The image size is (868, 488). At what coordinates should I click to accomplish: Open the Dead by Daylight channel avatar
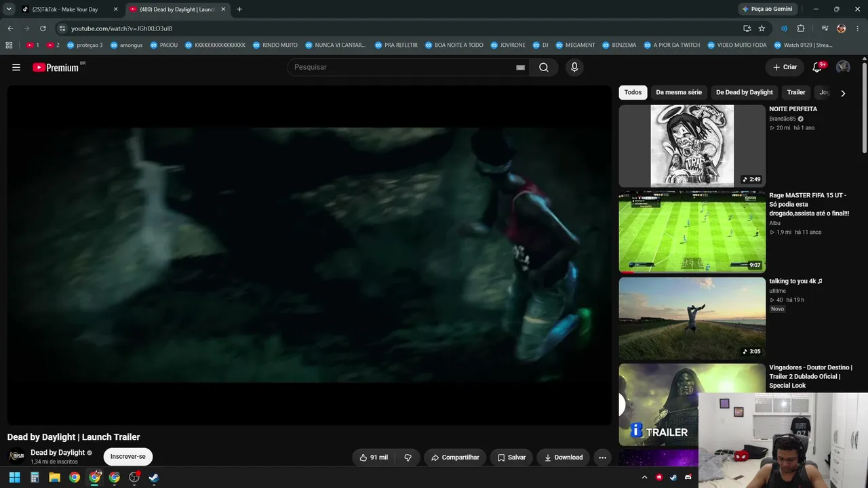(16, 456)
